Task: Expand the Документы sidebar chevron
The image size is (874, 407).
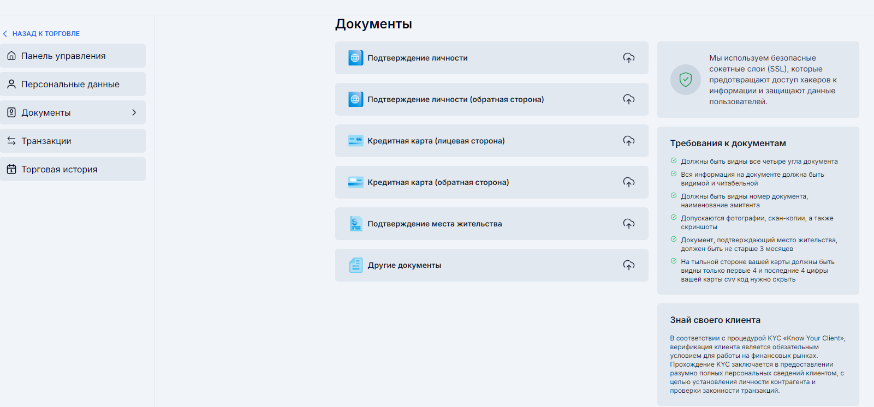Action: [134, 113]
